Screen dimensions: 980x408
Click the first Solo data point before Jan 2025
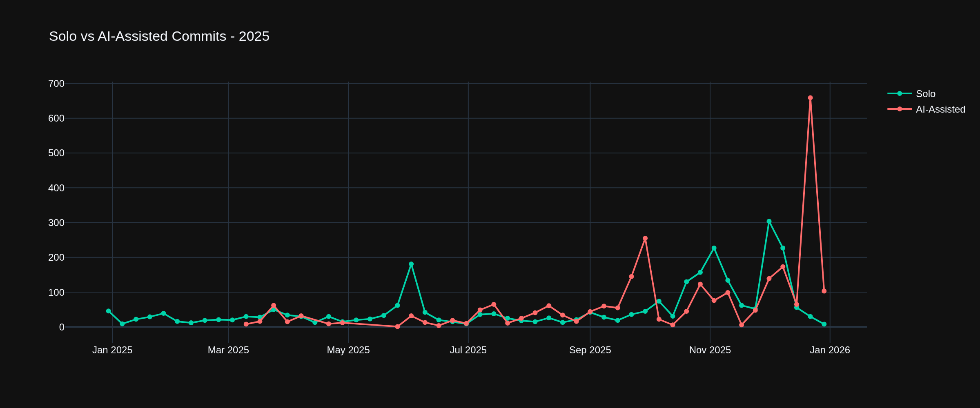click(x=109, y=311)
